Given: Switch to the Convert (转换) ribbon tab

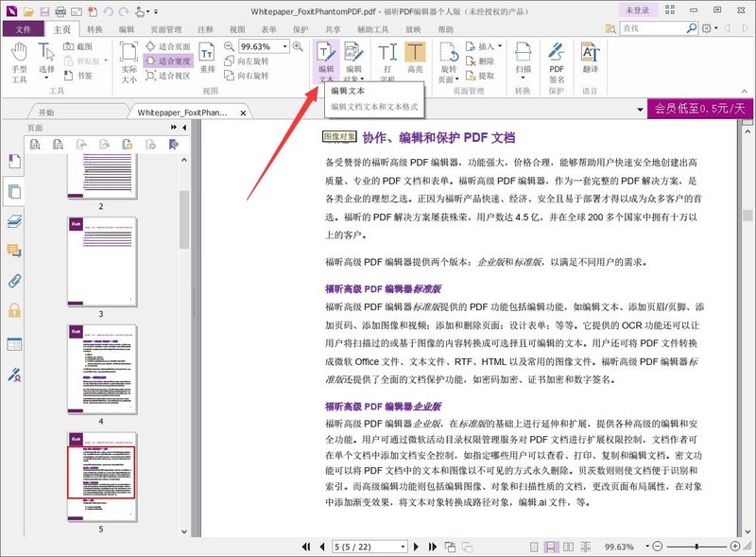Looking at the screenshot, I should 94,29.
